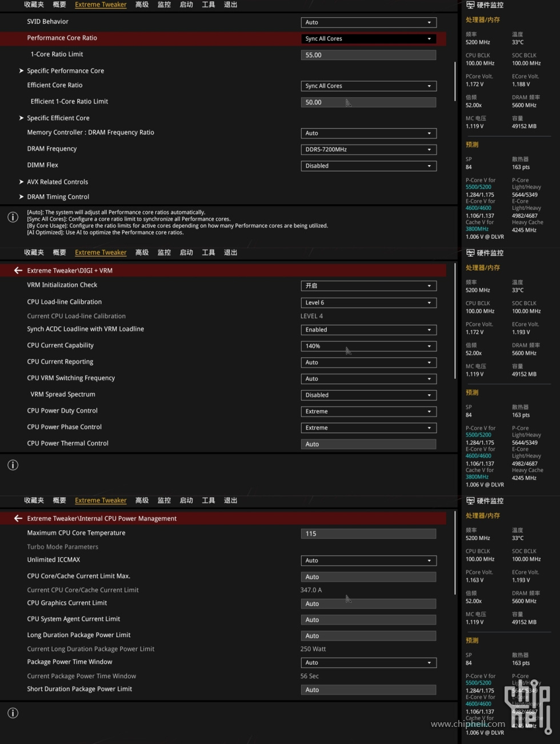The height and width of the screenshot is (744, 560).
Task: Select Extreme Tweaker in the topmost menu bar
Action: pyautogui.click(x=101, y=5)
